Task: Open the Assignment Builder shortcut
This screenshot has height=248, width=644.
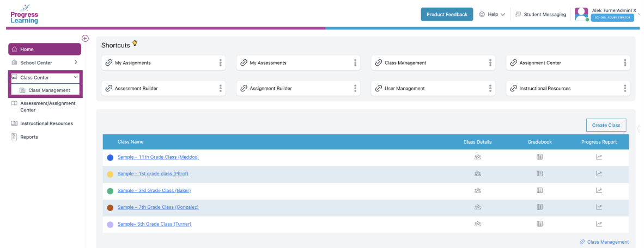Action: coord(298,88)
